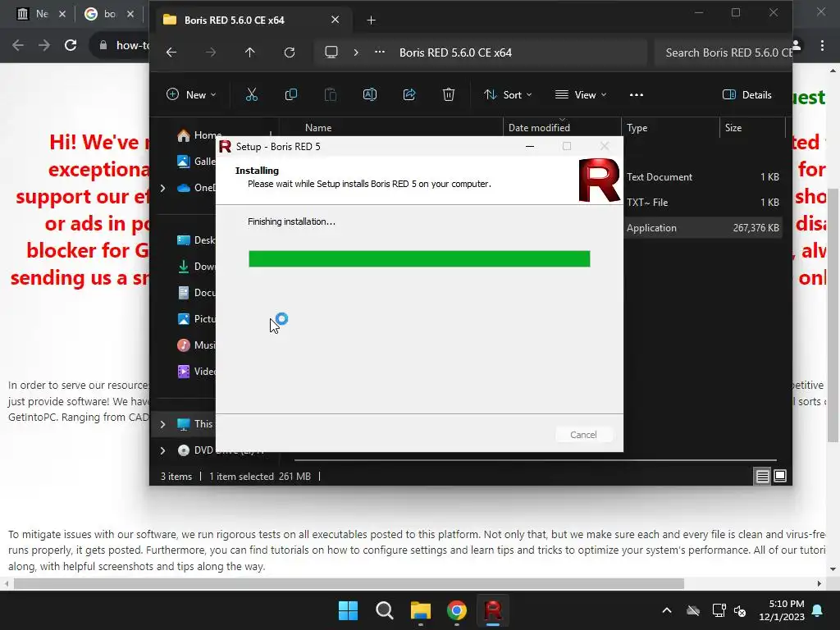
Task: Open Google Chrome from the taskbar
Action: click(x=456, y=610)
